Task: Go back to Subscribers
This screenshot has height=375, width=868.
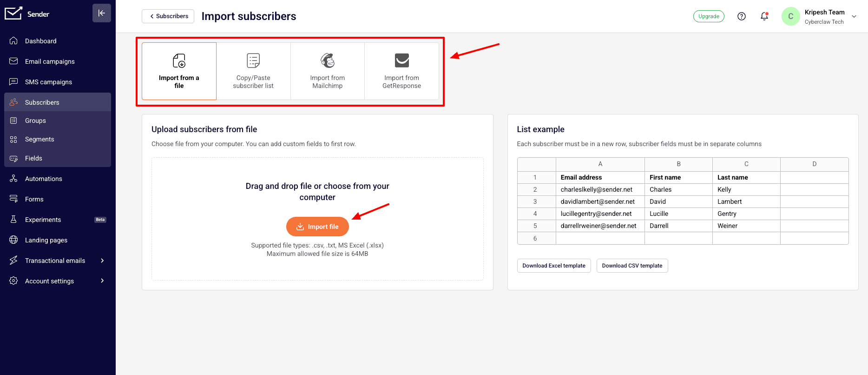Action: 168,16
